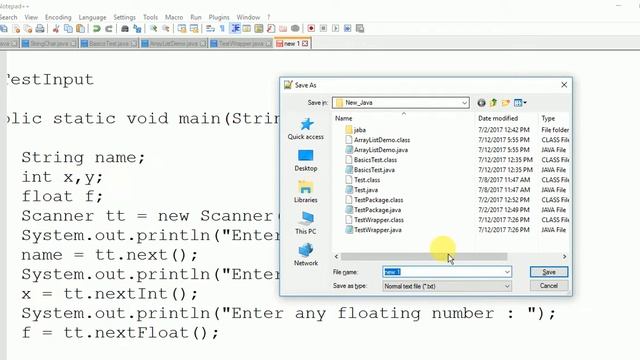Viewport: 640px width, 360px height.
Task: Switch to the ArrayListDemo.java tab
Action: tap(173, 43)
